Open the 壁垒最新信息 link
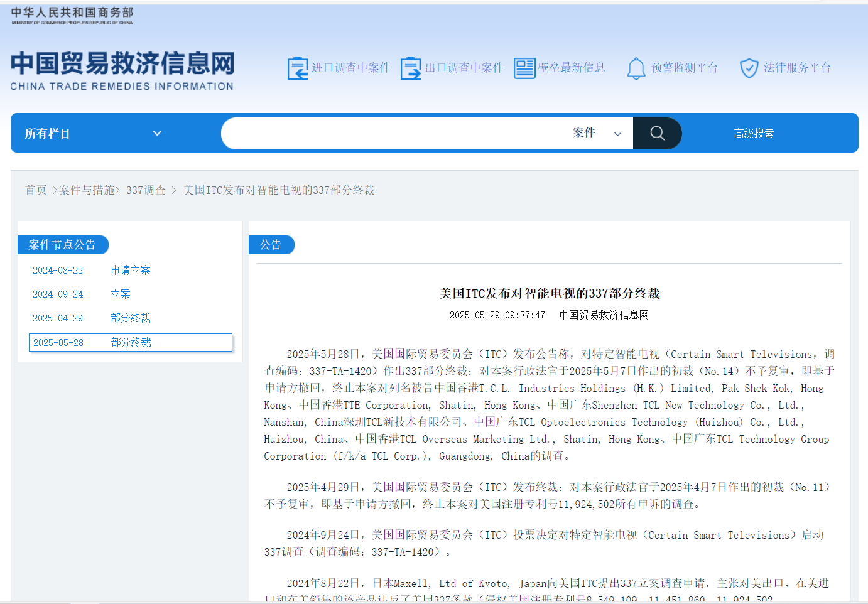Screen dimensions: 868x604 (x=571, y=68)
